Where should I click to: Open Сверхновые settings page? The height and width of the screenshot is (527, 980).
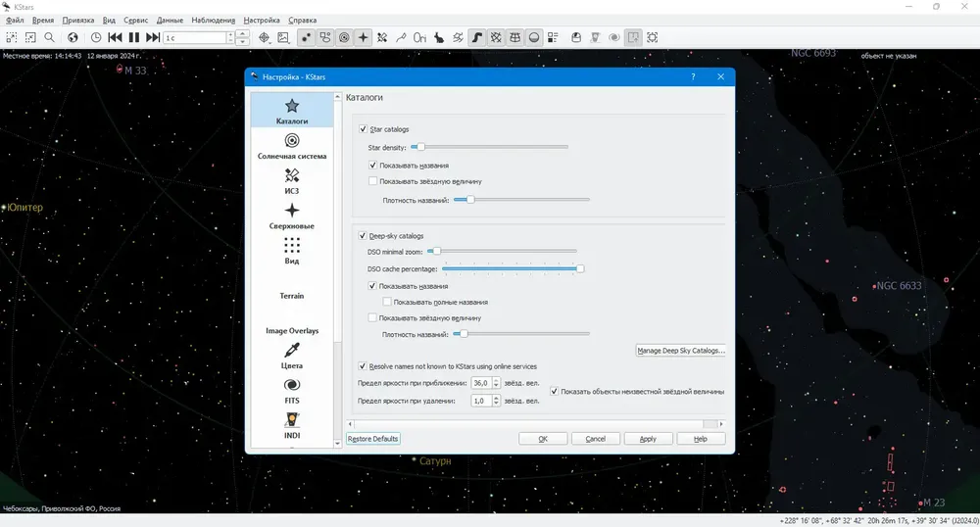pyautogui.click(x=292, y=216)
